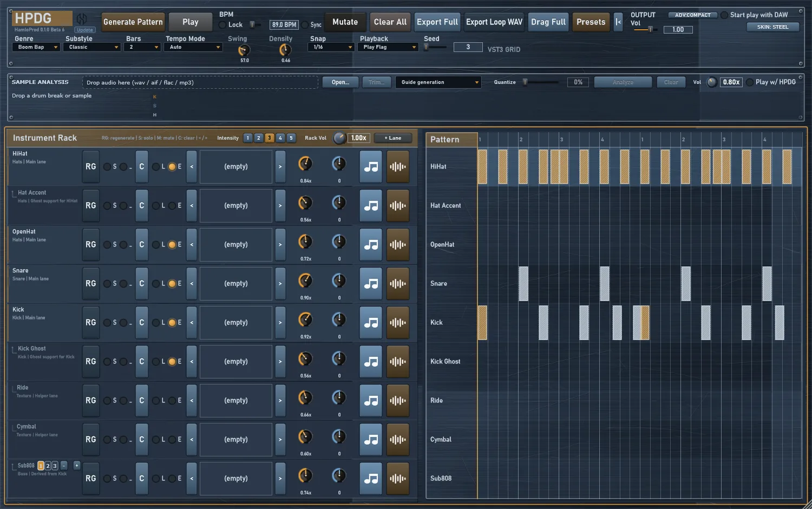The width and height of the screenshot is (812, 509).
Task: Go to next sample in Snare row
Action: point(280,284)
